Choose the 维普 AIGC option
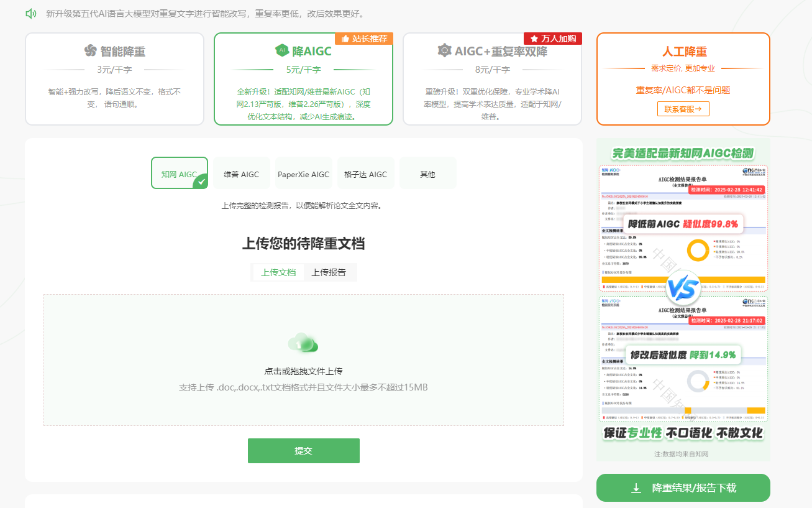Image resolution: width=812 pixels, height=508 pixels. (x=242, y=173)
